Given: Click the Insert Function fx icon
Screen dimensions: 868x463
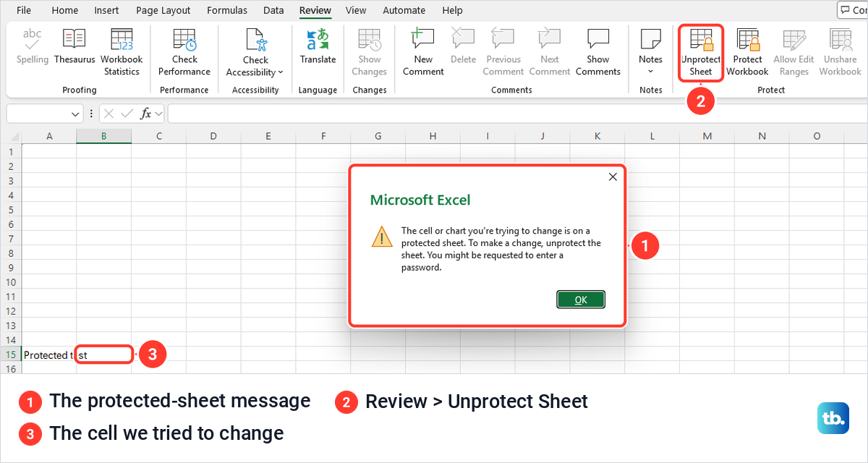Looking at the screenshot, I should coord(145,114).
